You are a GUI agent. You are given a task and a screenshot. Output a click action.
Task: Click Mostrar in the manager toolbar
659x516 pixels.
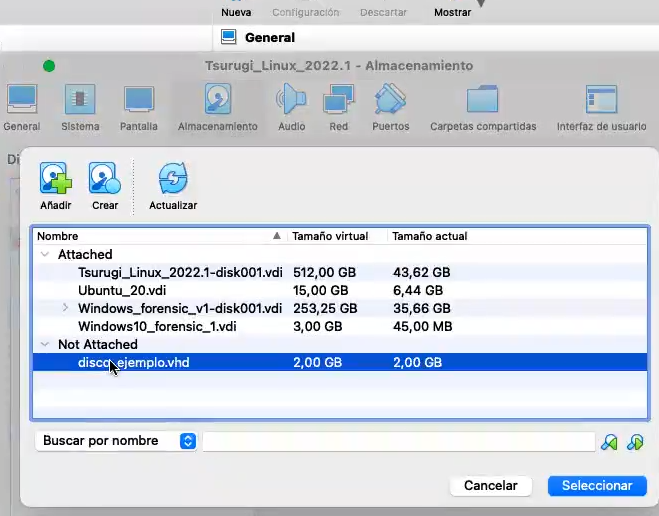click(x=452, y=13)
